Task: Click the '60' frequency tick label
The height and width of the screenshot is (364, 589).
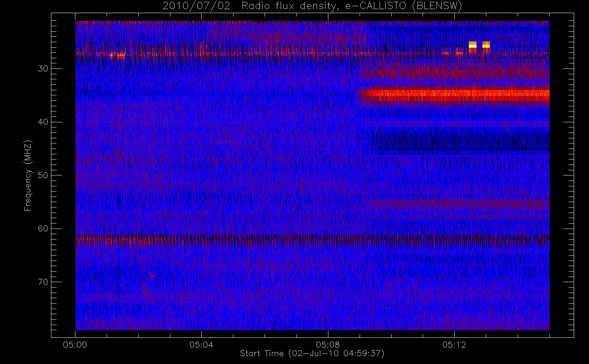Action: point(43,229)
